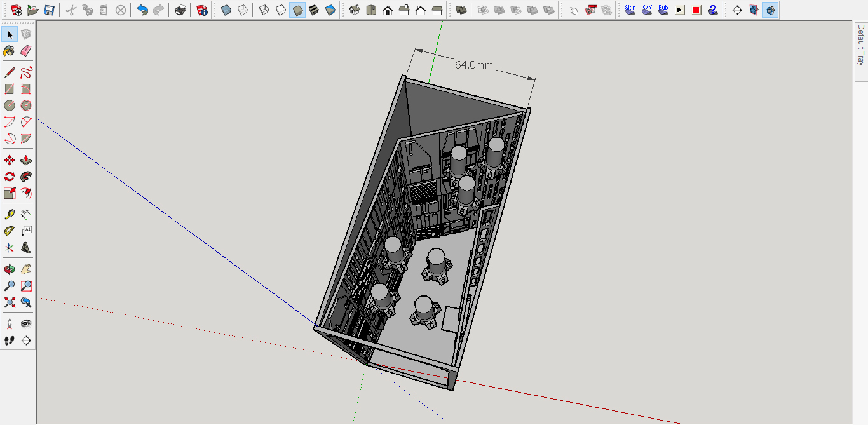This screenshot has width=868, height=425.
Task: Select the Pan hand tool
Action: (x=26, y=269)
